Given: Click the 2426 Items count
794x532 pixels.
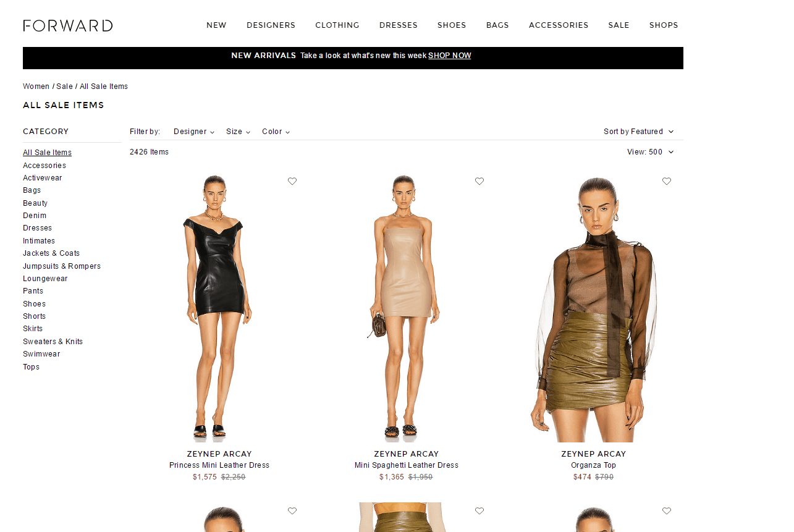Looking at the screenshot, I should [149, 152].
